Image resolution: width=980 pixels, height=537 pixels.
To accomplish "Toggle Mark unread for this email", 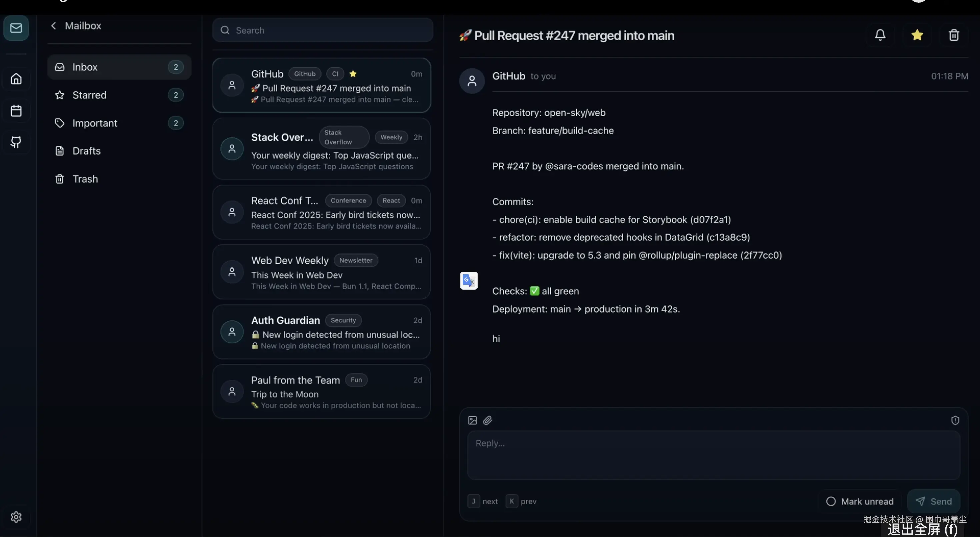I will pyautogui.click(x=860, y=501).
